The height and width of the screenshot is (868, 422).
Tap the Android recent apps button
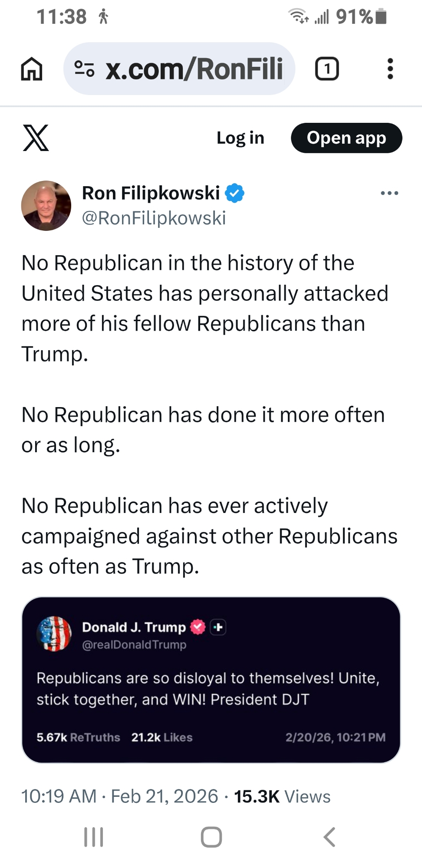tap(93, 837)
